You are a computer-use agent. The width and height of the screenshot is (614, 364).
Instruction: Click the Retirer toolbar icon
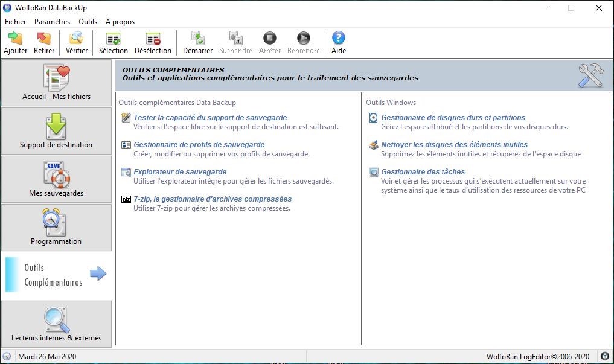point(44,39)
